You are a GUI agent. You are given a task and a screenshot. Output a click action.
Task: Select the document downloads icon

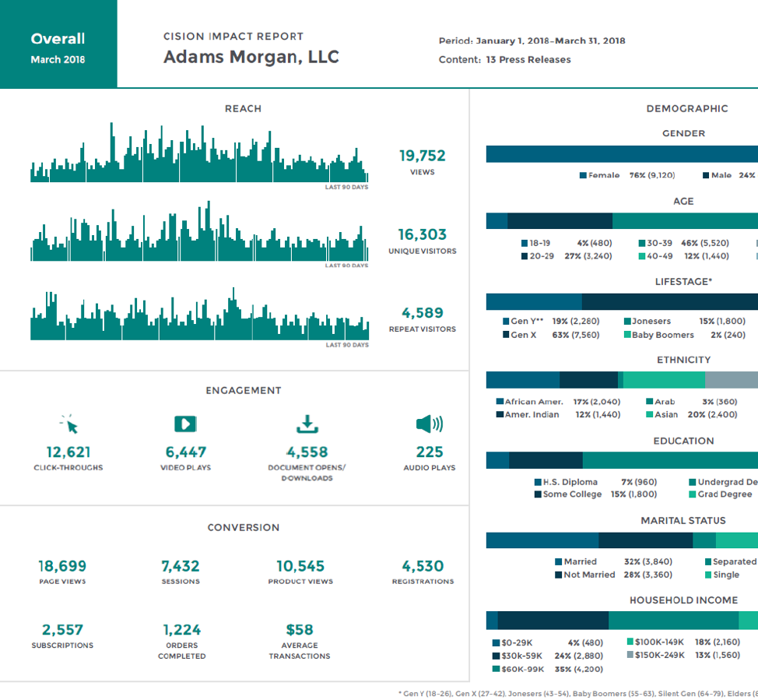coord(307,424)
